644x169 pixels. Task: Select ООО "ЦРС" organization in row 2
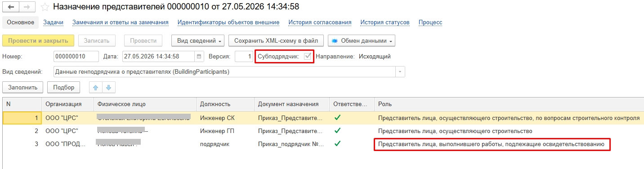pyautogui.click(x=68, y=131)
